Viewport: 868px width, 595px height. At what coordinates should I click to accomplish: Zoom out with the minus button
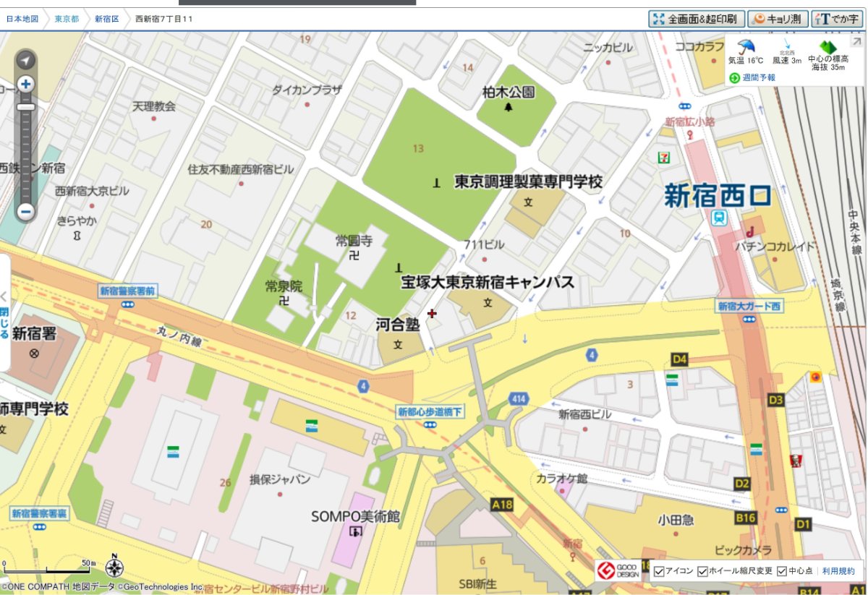click(26, 212)
